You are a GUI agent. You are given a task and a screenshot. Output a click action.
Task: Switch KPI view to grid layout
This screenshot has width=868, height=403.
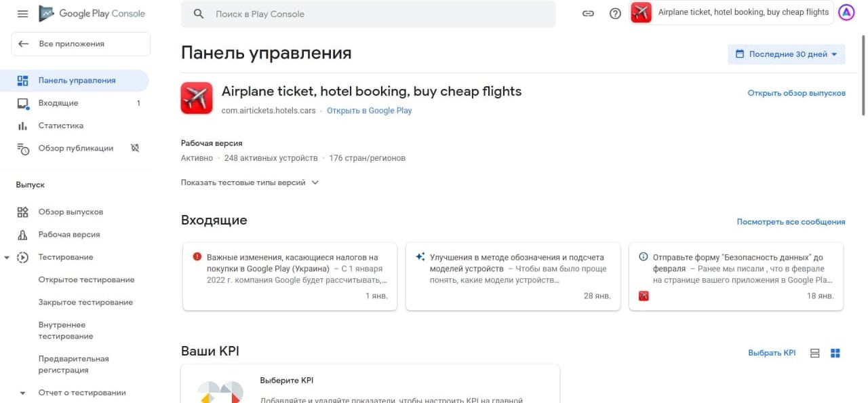[x=835, y=353]
